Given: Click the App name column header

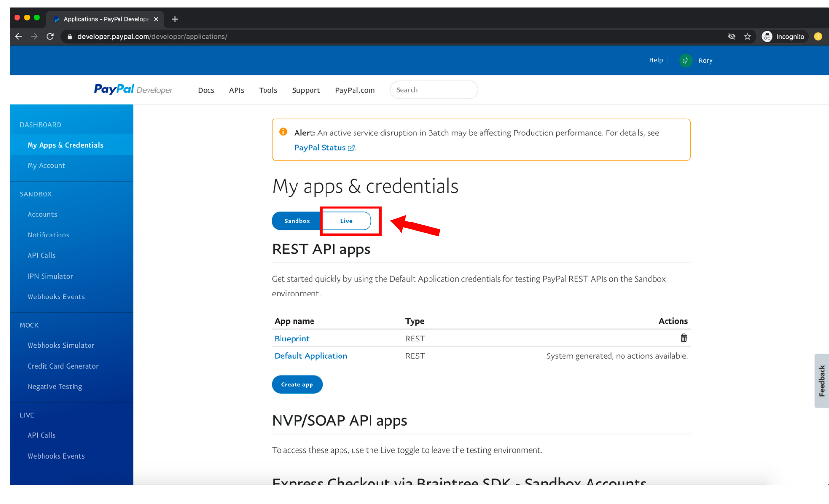Looking at the screenshot, I should (294, 321).
